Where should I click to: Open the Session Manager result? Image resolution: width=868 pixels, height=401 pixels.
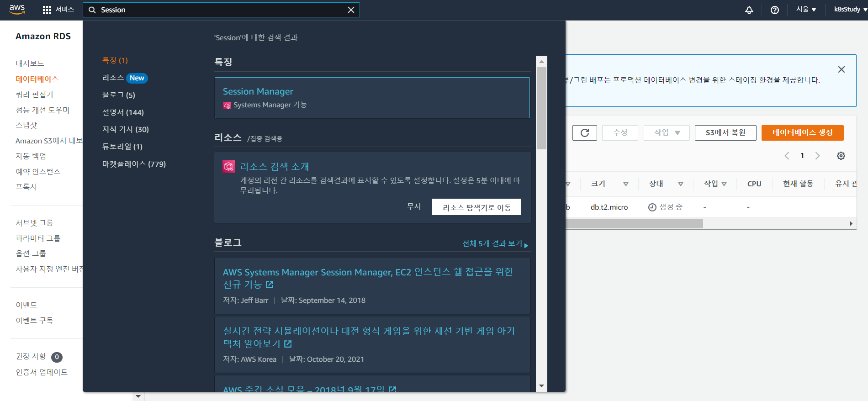(258, 92)
